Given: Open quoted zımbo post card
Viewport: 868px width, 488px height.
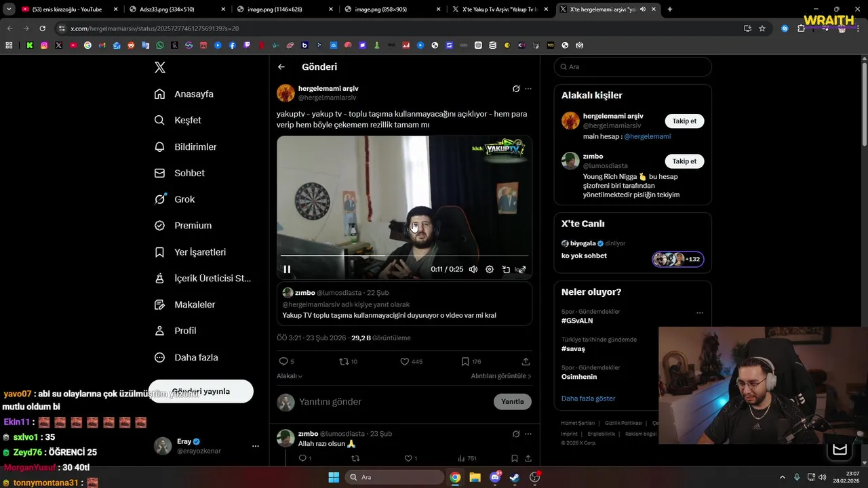Looking at the screenshot, I should click(404, 304).
